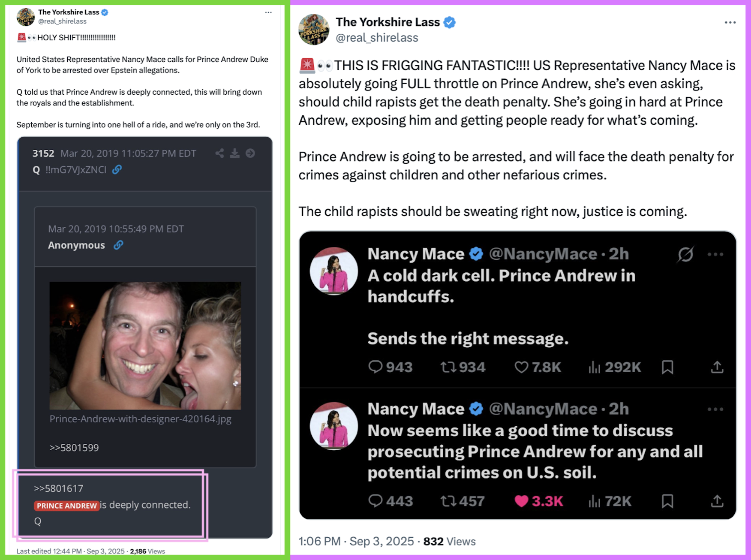The image size is (751, 560).
Task: Open Nancy Mace avatar on first quoted tweet
Action: (334, 271)
